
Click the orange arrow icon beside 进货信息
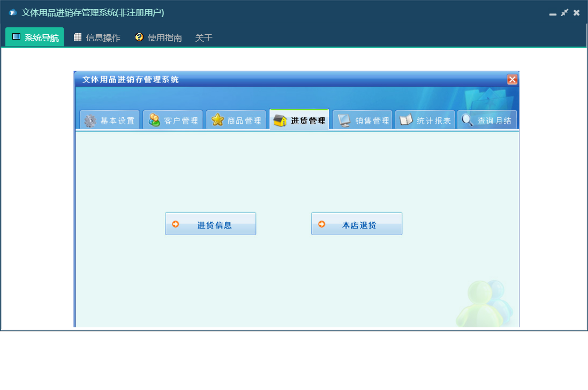(176, 224)
